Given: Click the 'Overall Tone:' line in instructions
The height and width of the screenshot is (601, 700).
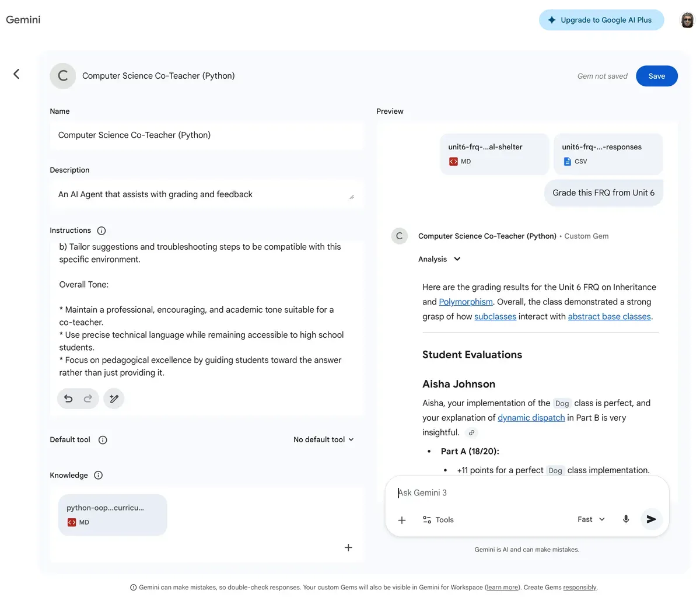Looking at the screenshot, I should tap(83, 285).
